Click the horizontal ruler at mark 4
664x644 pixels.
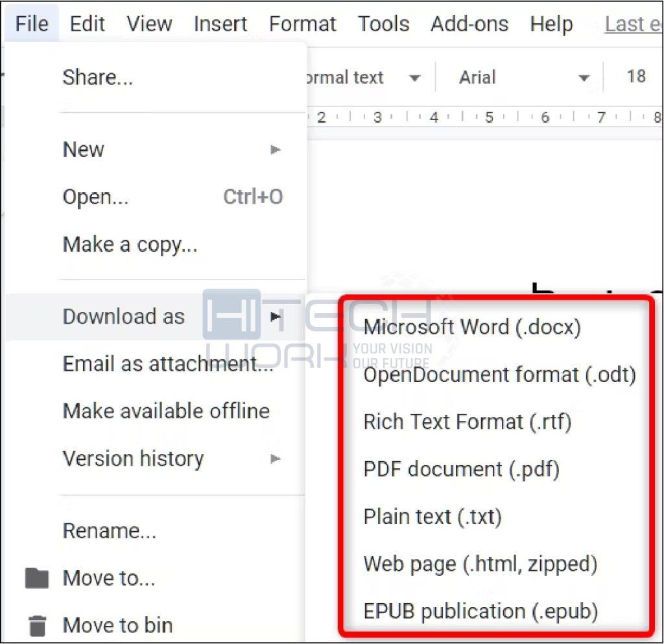pyautogui.click(x=434, y=117)
